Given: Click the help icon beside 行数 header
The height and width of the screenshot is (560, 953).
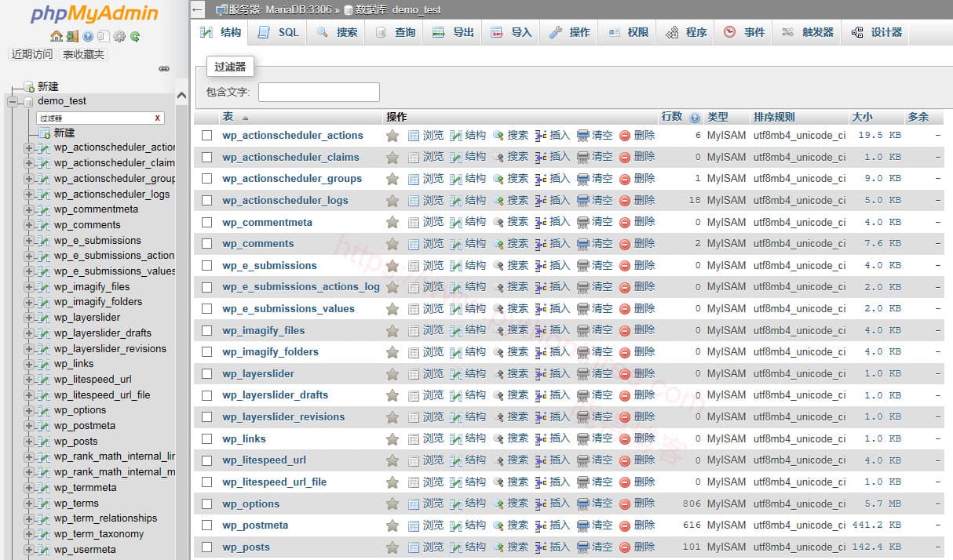Looking at the screenshot, I should [x=695, y=118].
